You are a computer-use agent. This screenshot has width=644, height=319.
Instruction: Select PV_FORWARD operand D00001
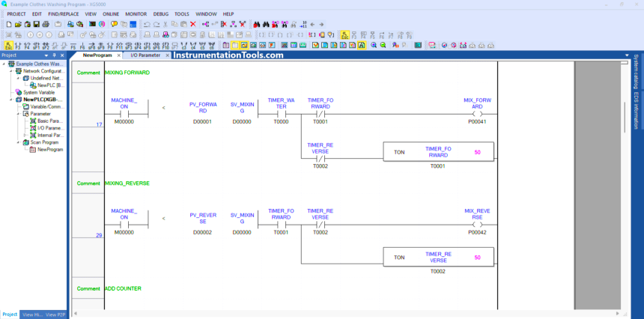click(202, 122)
